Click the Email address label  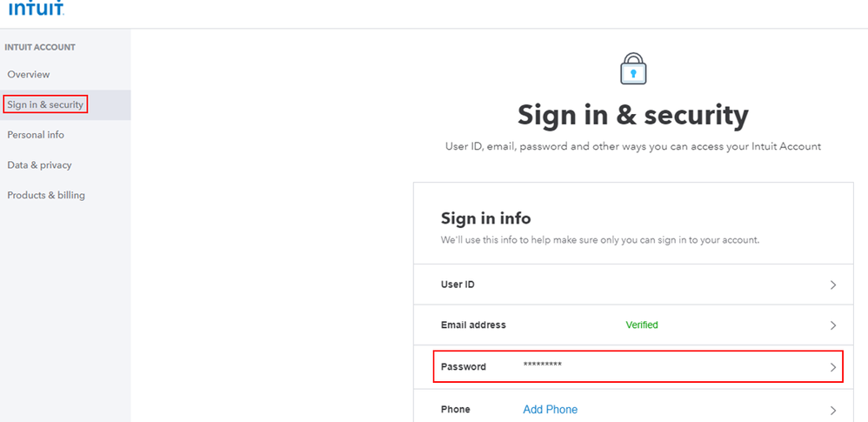click(473, 325)
